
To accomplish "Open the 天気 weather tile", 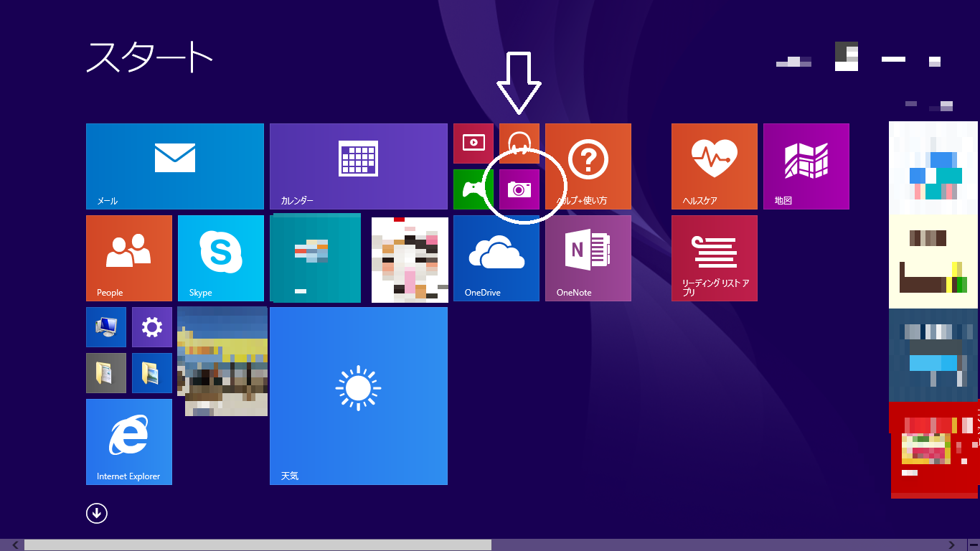I will [359, 395].
